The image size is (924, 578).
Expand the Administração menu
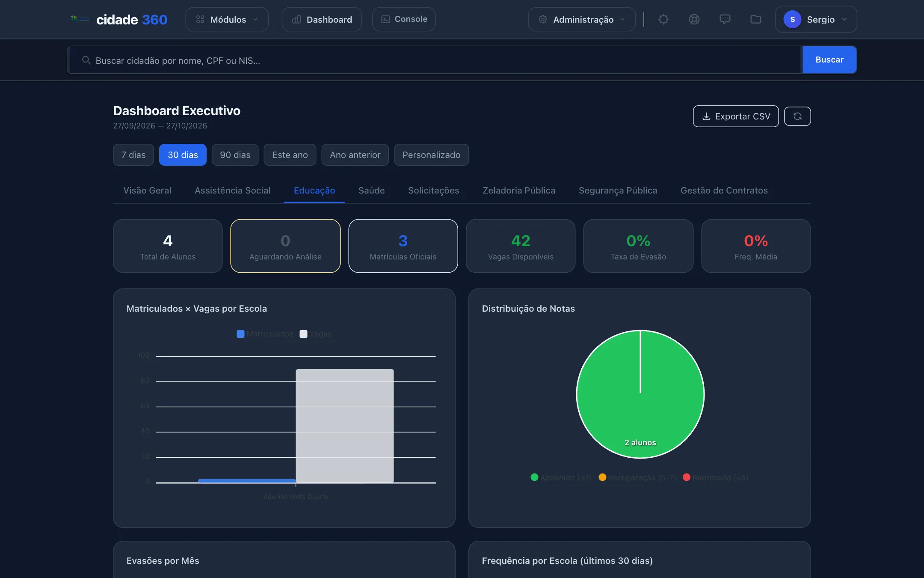pos(582,19)
